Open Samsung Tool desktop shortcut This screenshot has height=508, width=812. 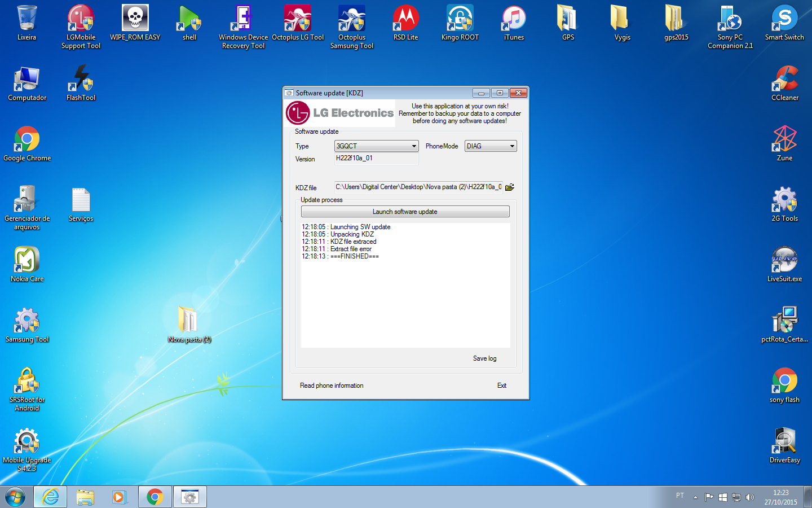pos(27,325)
